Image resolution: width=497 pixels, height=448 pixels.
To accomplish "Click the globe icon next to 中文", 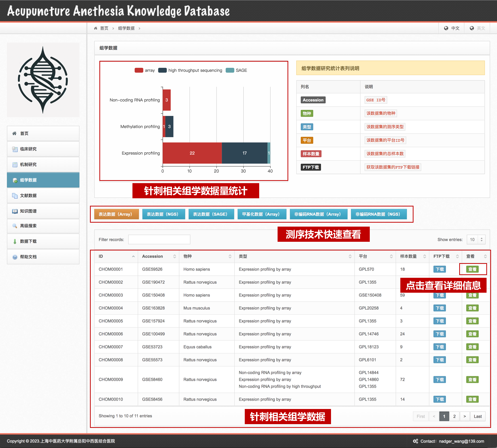I will pos(446,28).
